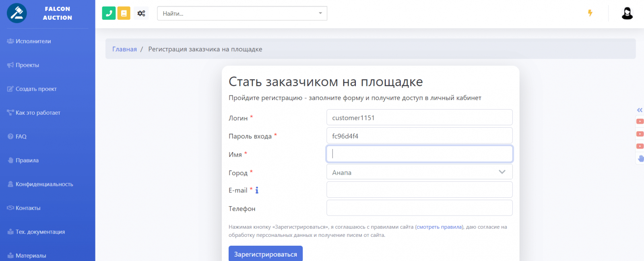
Task: Click the blue hand icon on the right panel
Action: [x=640, y=158]
